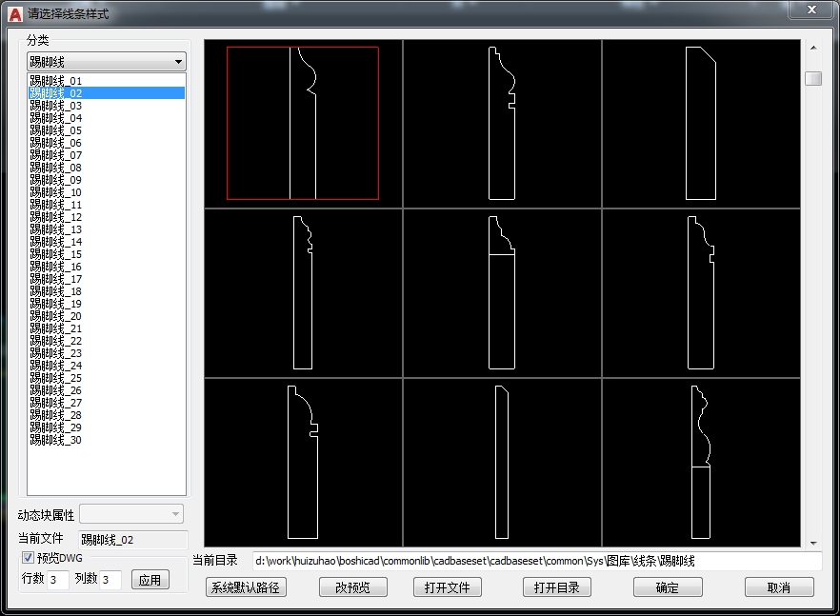Select 踢脚线_30 in the list
840x616 pixels.
[x=106, y=440]
